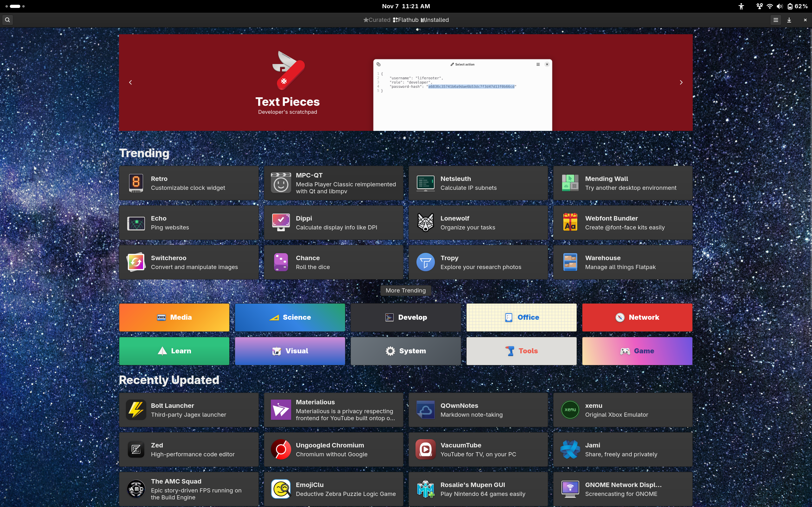Screen dimensions: 812x507
Task: Click the downloads arrow icon
Action: 789,20
